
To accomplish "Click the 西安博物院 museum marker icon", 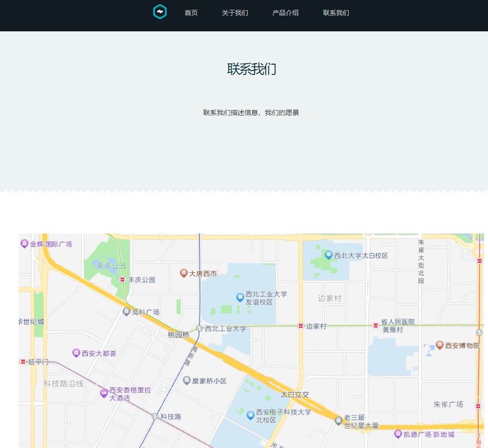I will tap(440, 345).
